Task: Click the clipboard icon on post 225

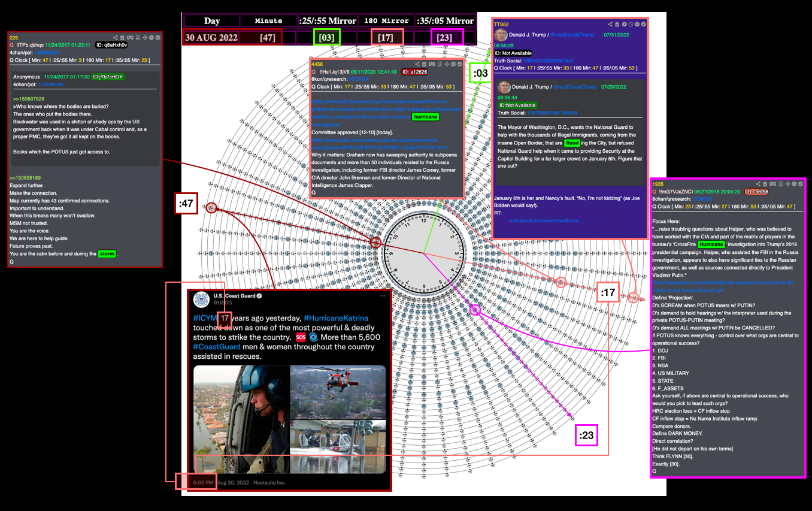Action: point(122,38)
